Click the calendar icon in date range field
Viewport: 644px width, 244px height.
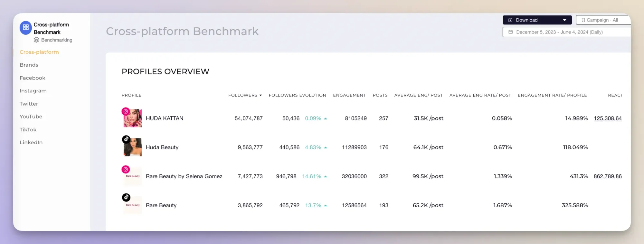(x=510, y=32)
